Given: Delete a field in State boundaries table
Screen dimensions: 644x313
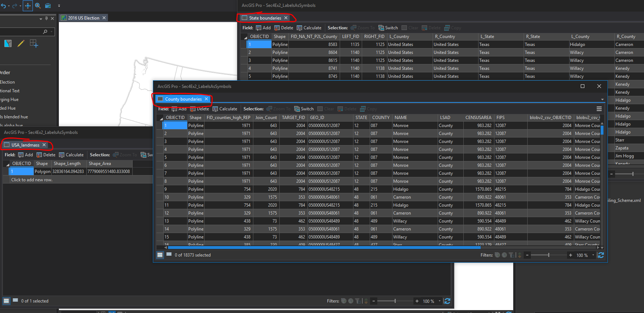Looking at the screenshot, I should pyautogui.click(x=284, y=28).
